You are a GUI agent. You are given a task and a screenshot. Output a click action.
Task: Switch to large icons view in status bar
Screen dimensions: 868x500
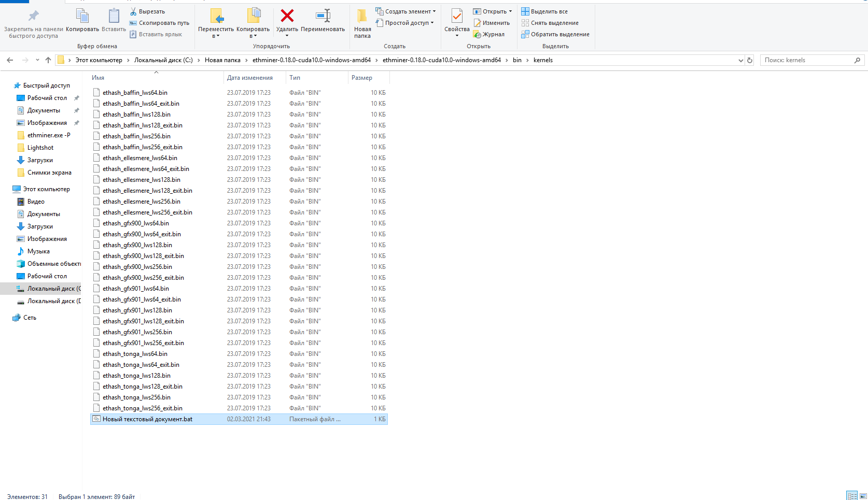click(863, 496)
